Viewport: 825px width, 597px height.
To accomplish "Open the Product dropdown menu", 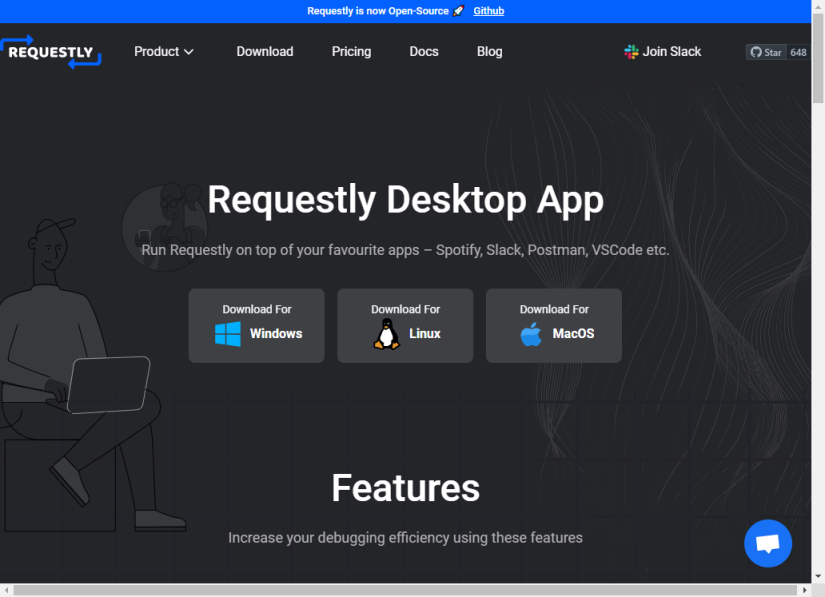I will tap(164, 52).
